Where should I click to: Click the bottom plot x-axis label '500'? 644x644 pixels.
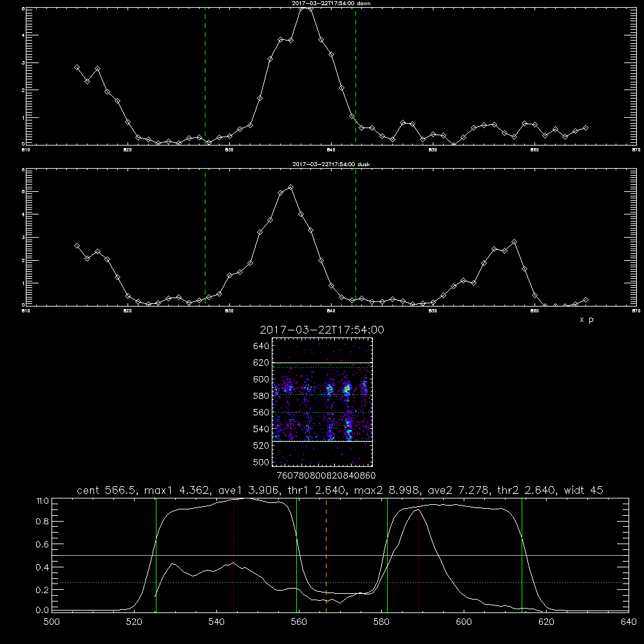tap(52, 622)
